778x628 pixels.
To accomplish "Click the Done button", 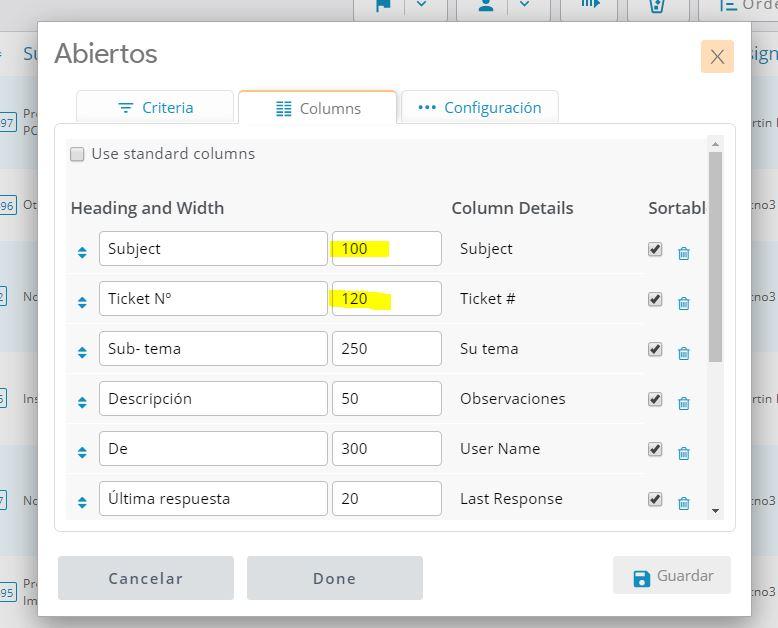I will (x=334, y=578).
